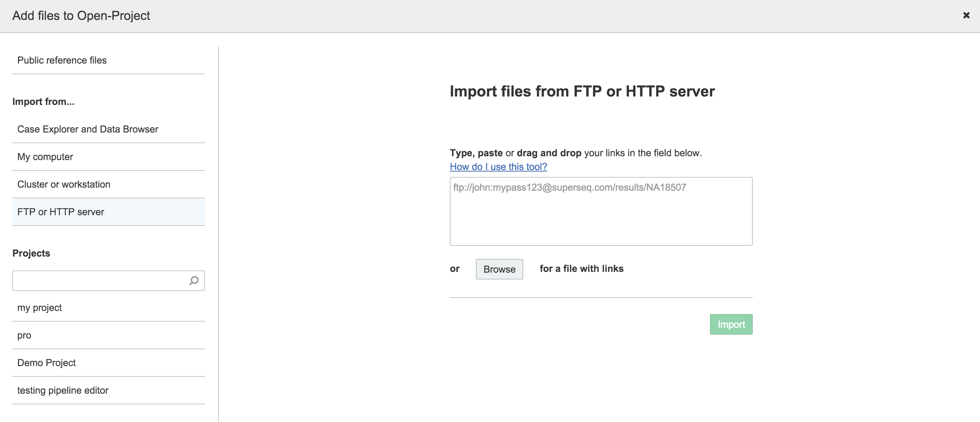Open Public reference files section
This screenshot has width=980, height=422.
pyautogui.click(x=62, y=60)
